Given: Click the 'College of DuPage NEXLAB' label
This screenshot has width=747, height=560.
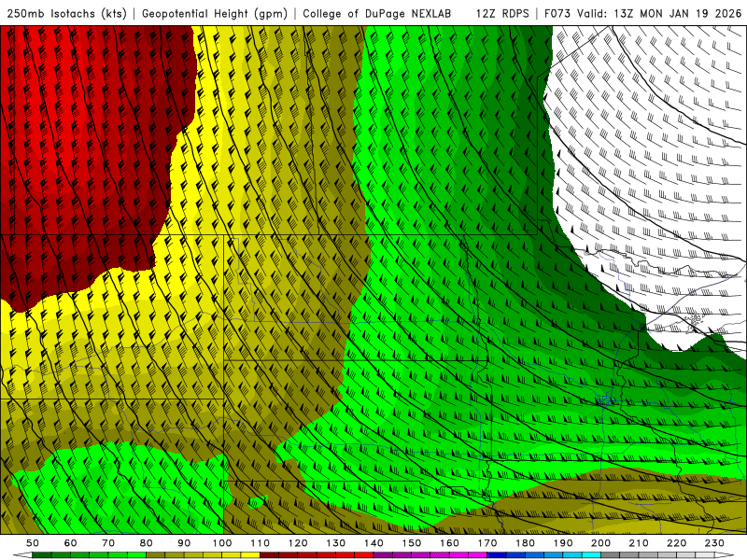Looking at the screenshot, I should 377,13.
